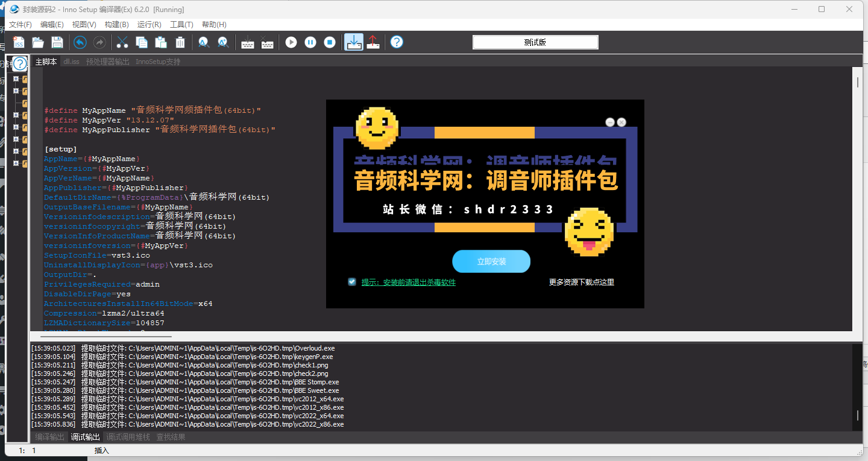
Task: Save the script with the floppy icon
Action: [x=57, y=42]
